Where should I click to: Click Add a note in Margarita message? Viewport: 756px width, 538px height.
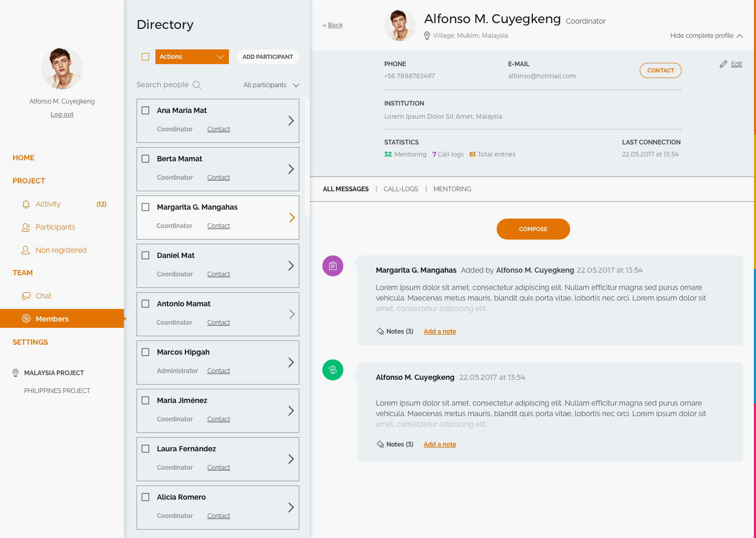point(440,332)
